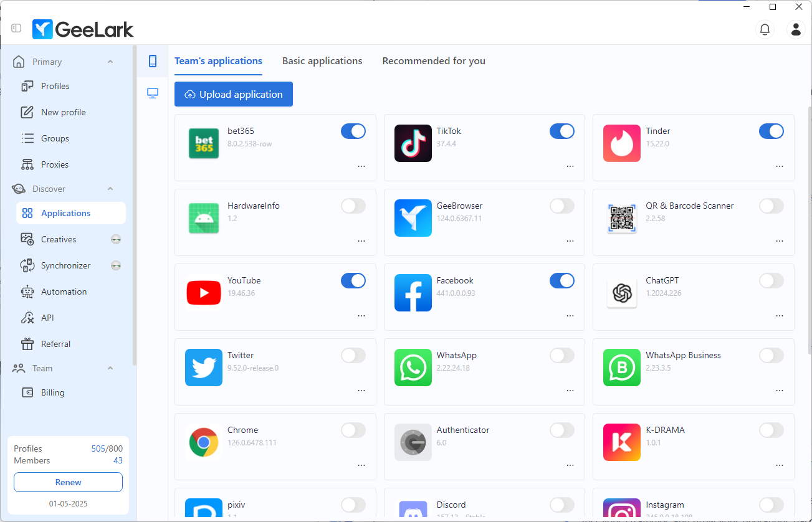Click the Tinder app icon
Image resolution: width=812 pixels, height=522 pixels.
pyautogui.click(x=622, y=143)
